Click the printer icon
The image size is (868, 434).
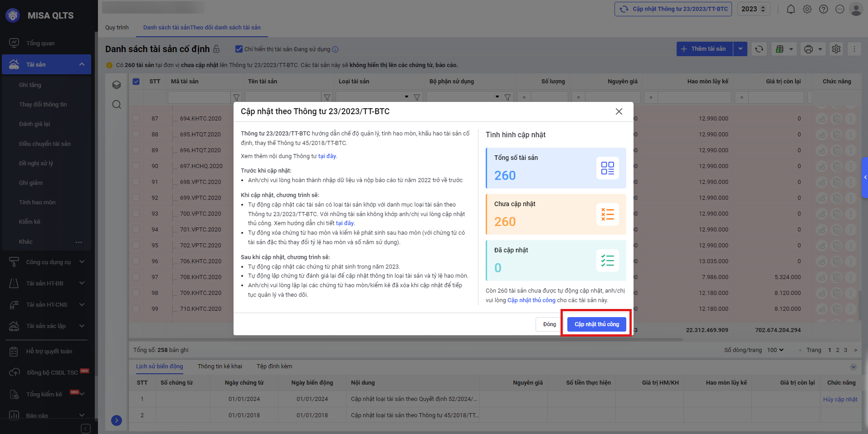pyautogui.click(x=808, y=49)
